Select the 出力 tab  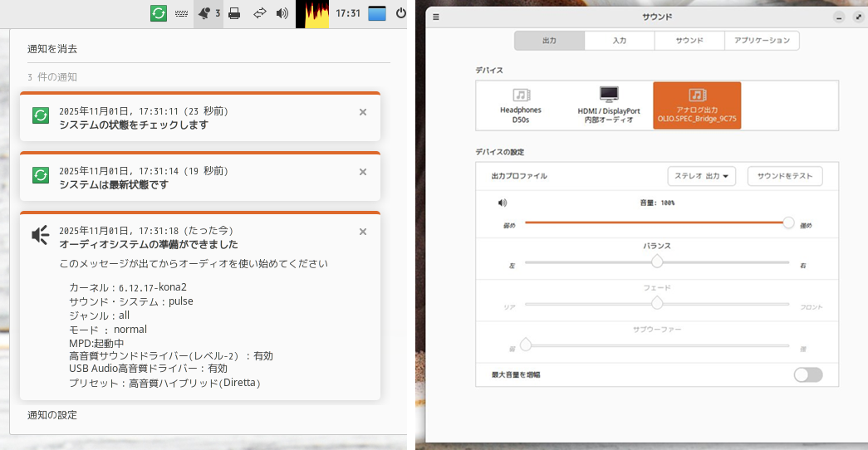[549, 41]
